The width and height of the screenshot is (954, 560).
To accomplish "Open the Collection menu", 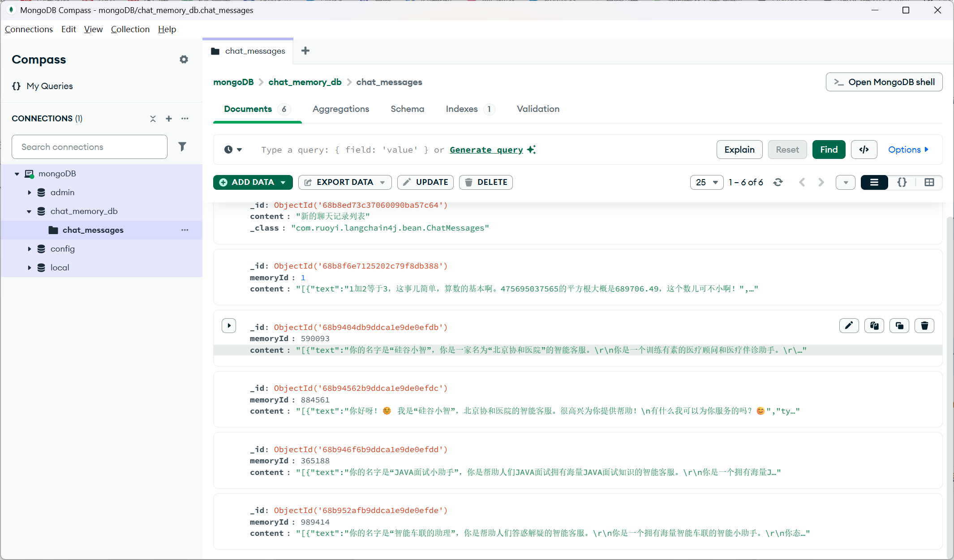I will [x=130, y=29].
